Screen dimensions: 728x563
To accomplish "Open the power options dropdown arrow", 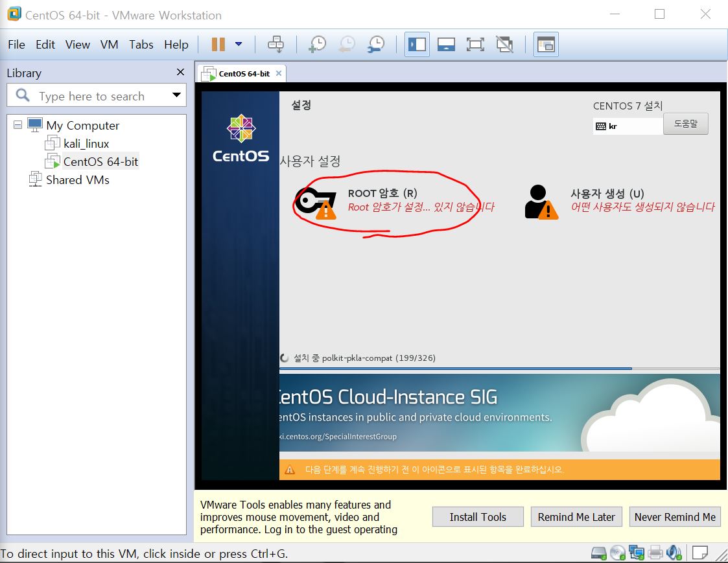I will [239, 45].
